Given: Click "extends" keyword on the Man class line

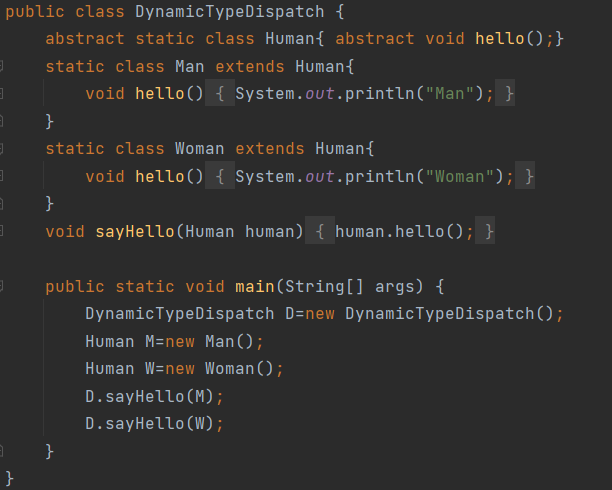Looking at the screenshot, I should coord(250,66).
